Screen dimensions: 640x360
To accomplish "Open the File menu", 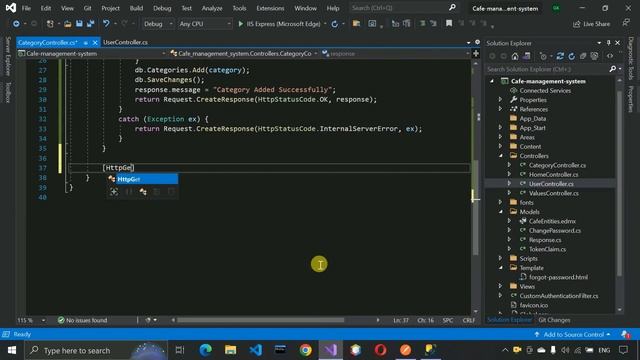I will point(26,8).
